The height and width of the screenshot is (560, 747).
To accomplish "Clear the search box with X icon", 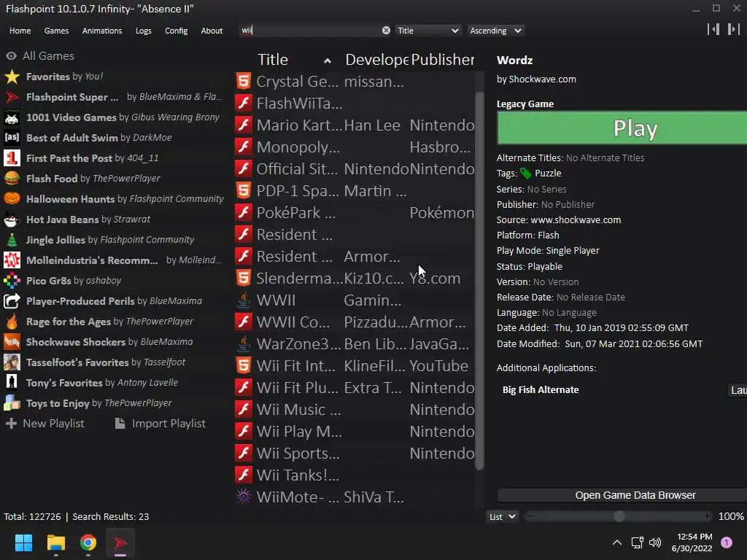I will tap(386, 31).
